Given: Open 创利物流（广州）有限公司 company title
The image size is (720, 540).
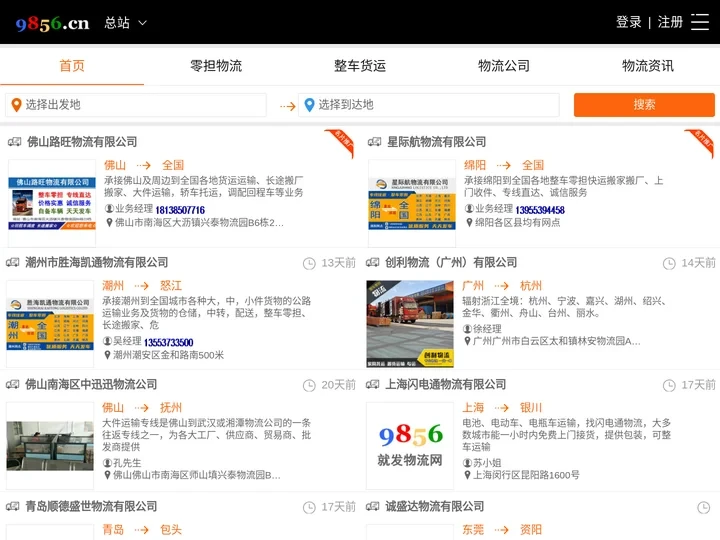Looking at the screenshot, I should click(x=451, y=263).
